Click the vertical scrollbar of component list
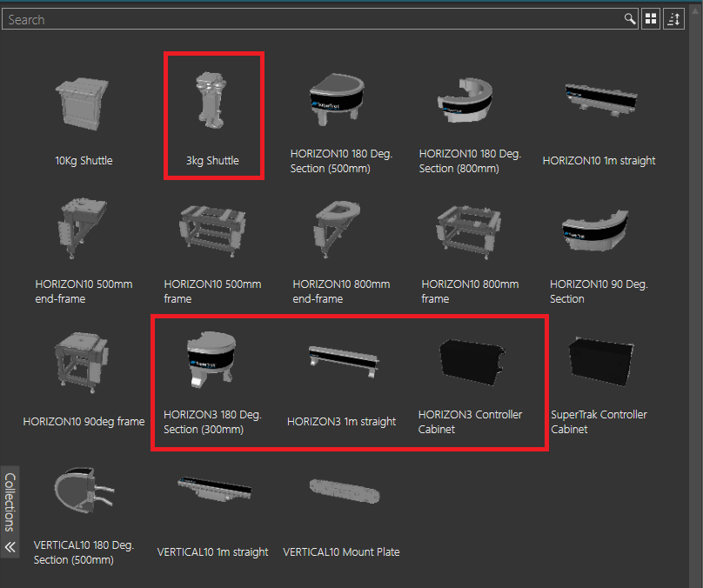703x588 pixels. [x=695, y=296]
